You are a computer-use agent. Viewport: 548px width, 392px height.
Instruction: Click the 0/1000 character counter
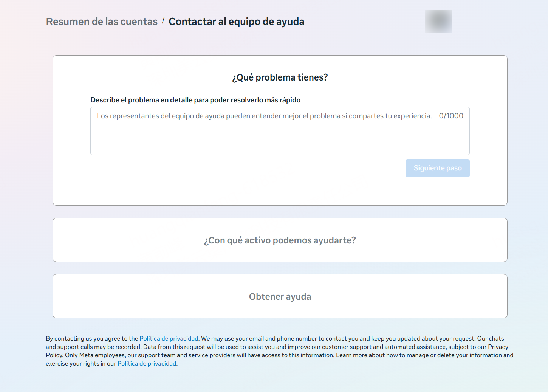click(x=451, y=116)
